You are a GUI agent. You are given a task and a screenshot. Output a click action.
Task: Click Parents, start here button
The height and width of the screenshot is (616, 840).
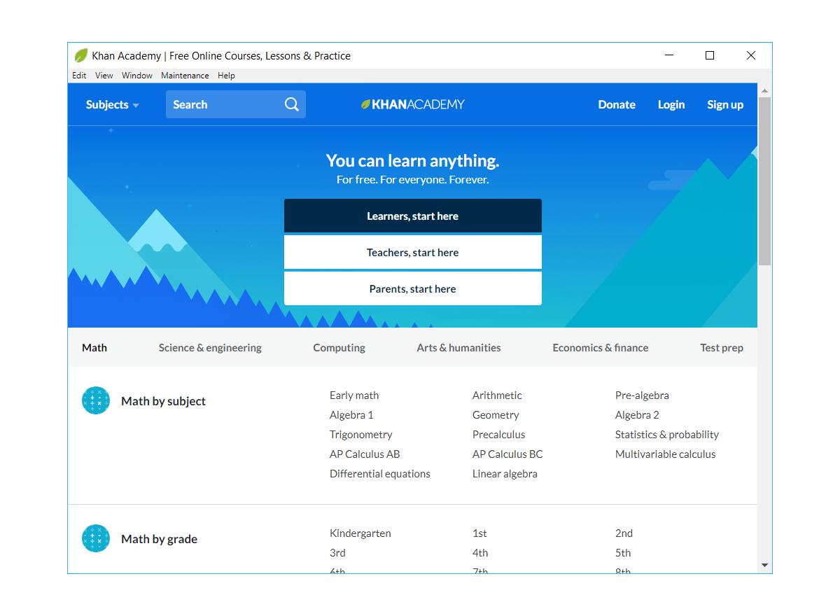point(413,288)
